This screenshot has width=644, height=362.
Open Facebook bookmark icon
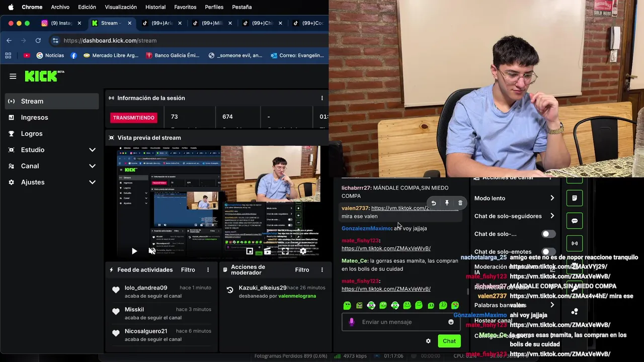(x=73, y=55)
